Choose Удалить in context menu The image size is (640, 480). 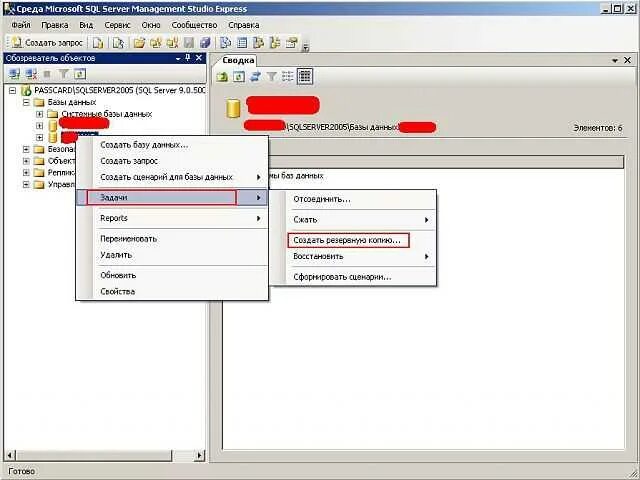[173, 255]
